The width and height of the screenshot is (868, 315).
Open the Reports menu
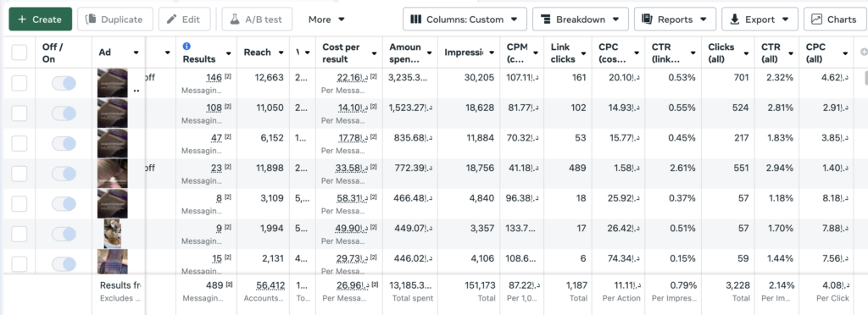(675, 19)
